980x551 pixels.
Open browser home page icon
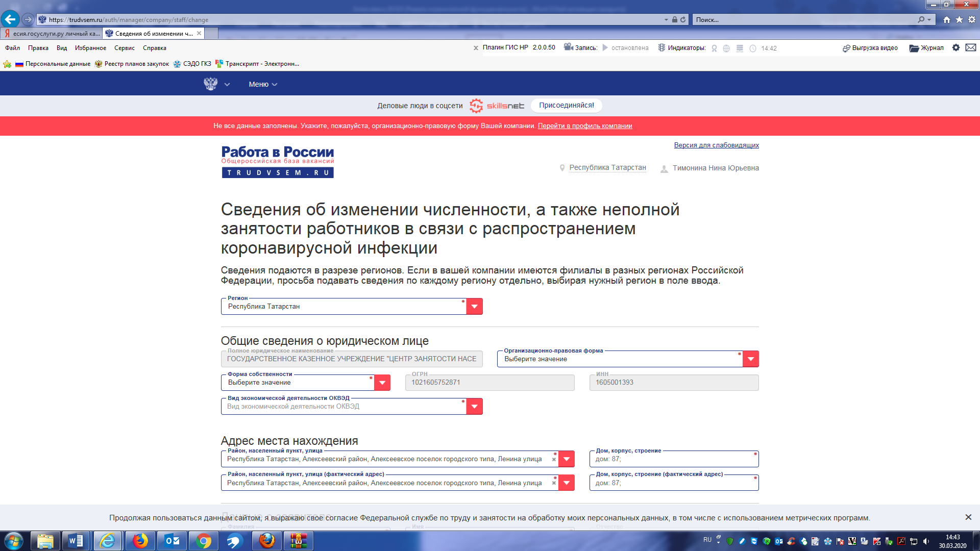point(947,20)
